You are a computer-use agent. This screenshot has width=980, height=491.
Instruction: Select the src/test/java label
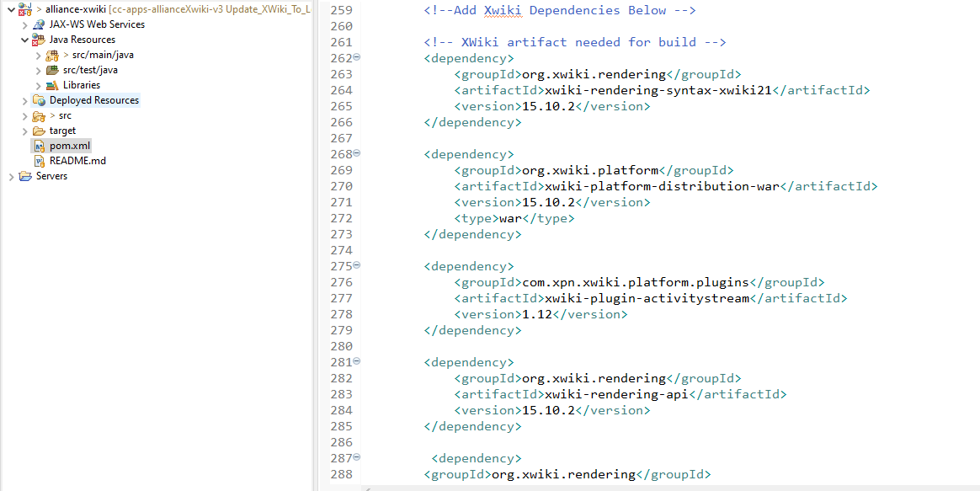point(91,70)
